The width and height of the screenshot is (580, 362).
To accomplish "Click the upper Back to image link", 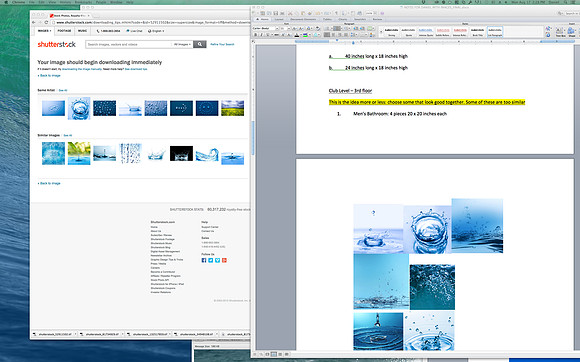I will pyautogui.click(x=49, y=75).
